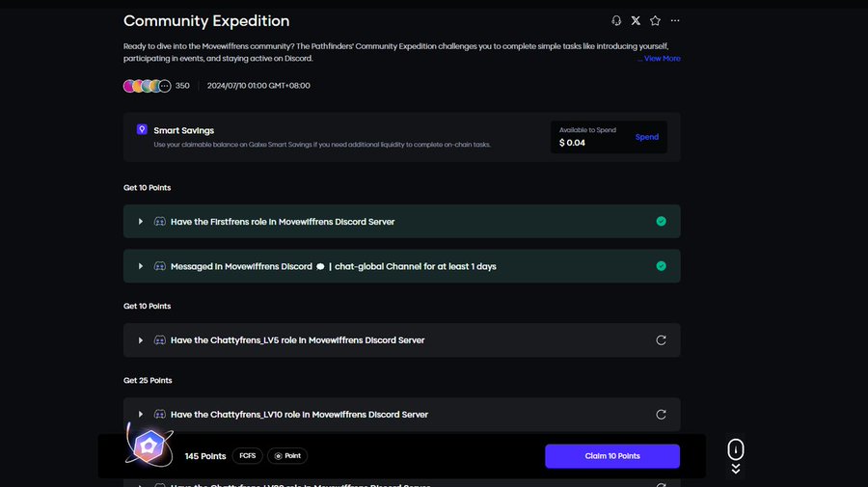Click Discord icon on chat-global task

pyautogui.click(x=160, y=266)
